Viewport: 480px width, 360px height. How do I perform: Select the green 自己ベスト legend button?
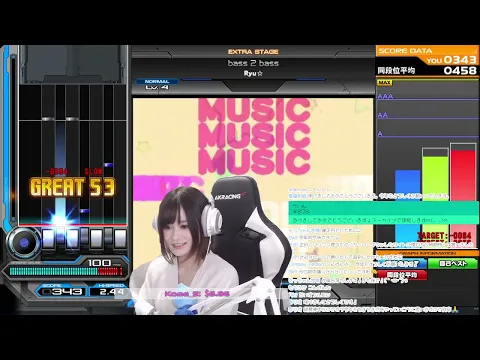453,263
